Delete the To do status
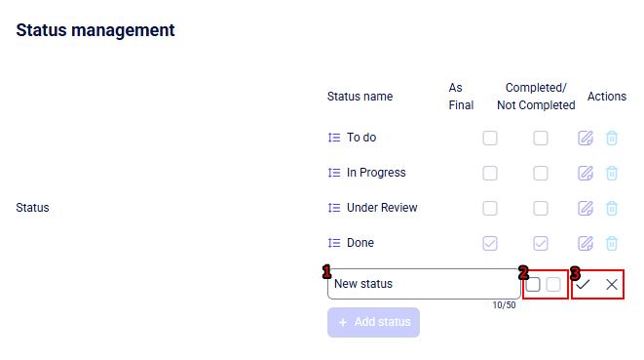 coord(612,138)
